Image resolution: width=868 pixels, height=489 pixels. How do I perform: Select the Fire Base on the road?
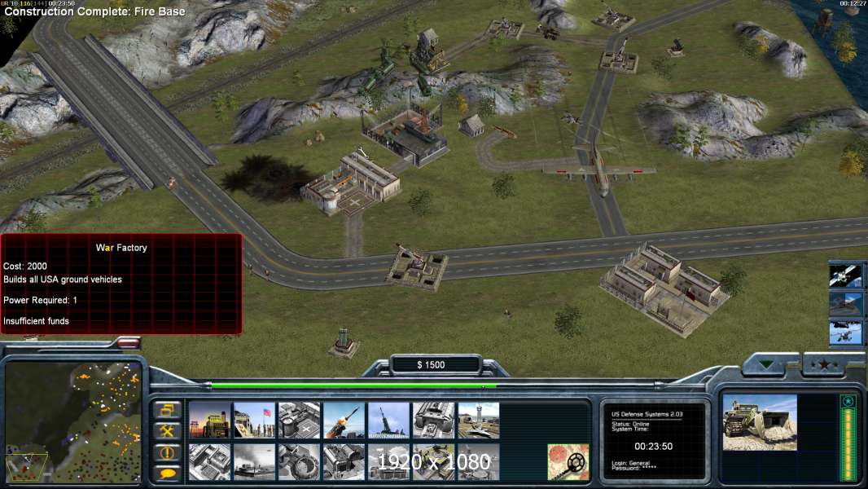417,267
